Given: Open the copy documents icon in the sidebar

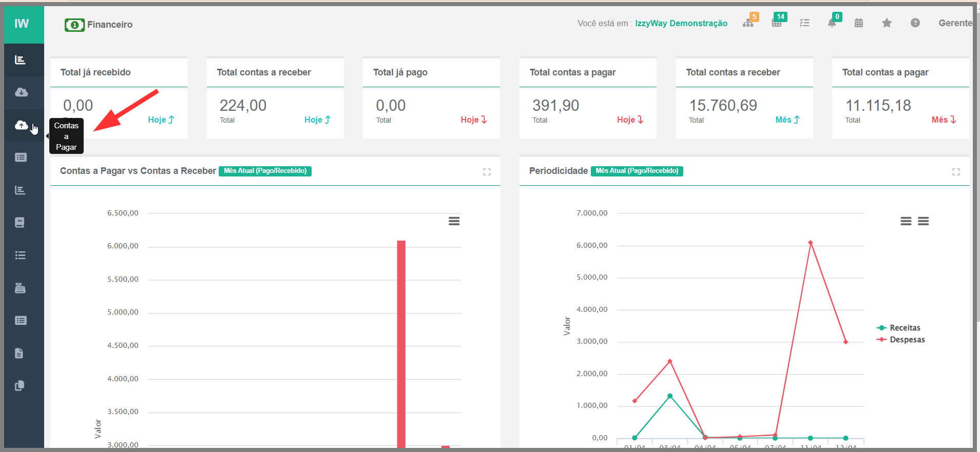Looking at the screenshot, I should (20, 386).
